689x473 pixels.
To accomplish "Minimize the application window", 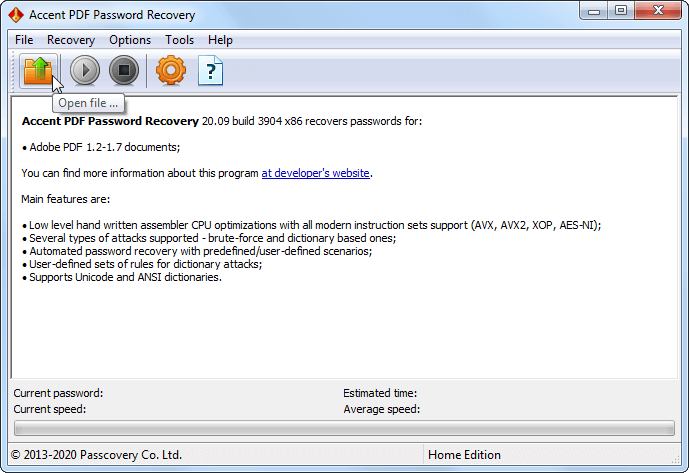I will click(594, 11).
